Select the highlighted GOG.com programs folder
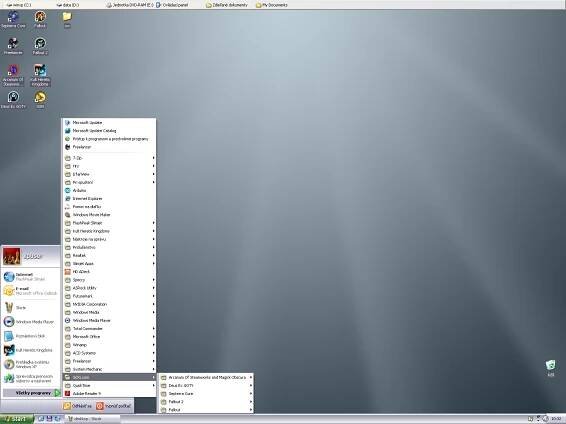 tap(110, 377)
